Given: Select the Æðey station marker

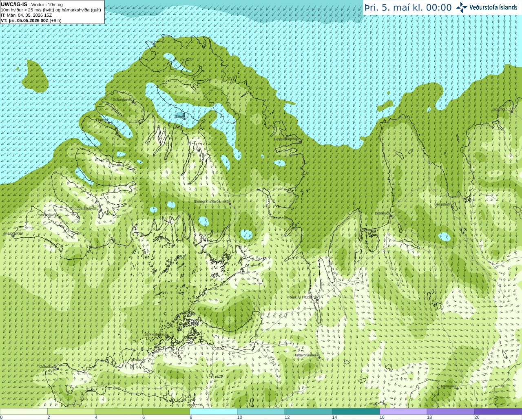Looking at the screenshot, I should point(185,119).
